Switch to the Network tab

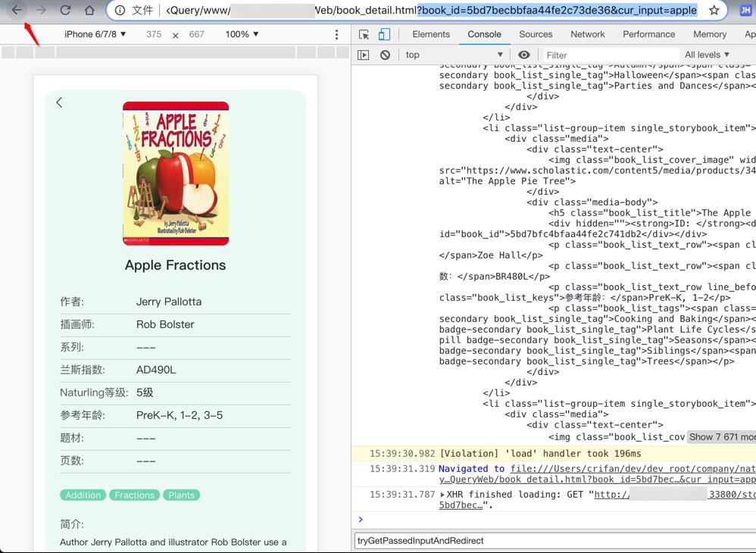tap(587, 35)
